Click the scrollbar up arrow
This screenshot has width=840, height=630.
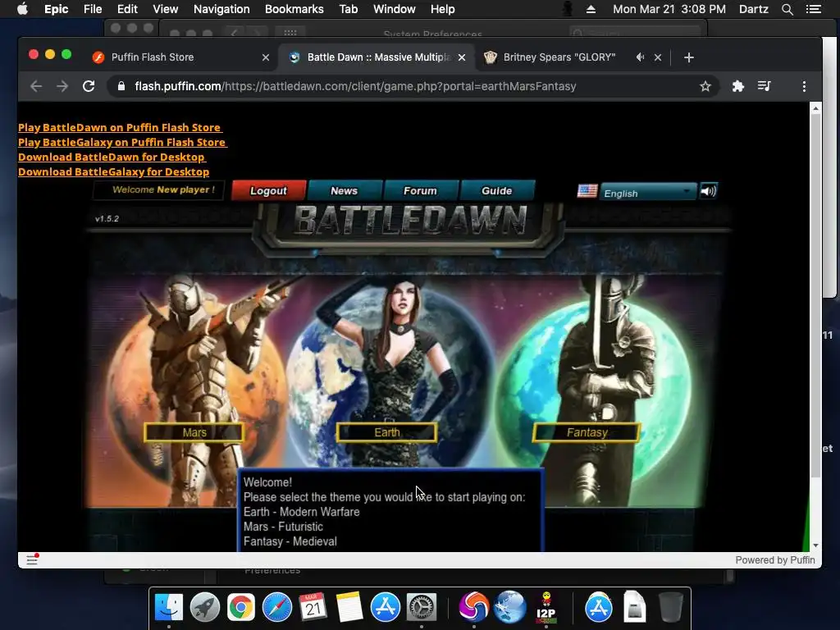815,108
